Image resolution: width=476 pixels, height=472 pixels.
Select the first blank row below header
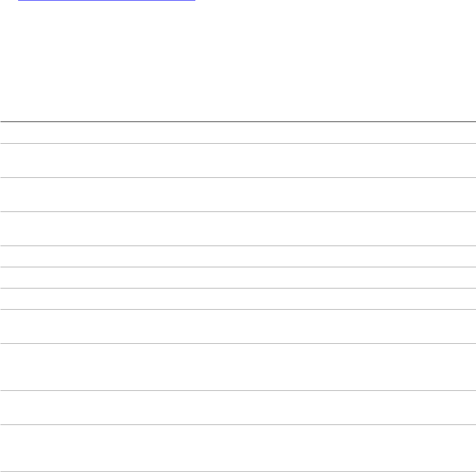click(238, 160)
